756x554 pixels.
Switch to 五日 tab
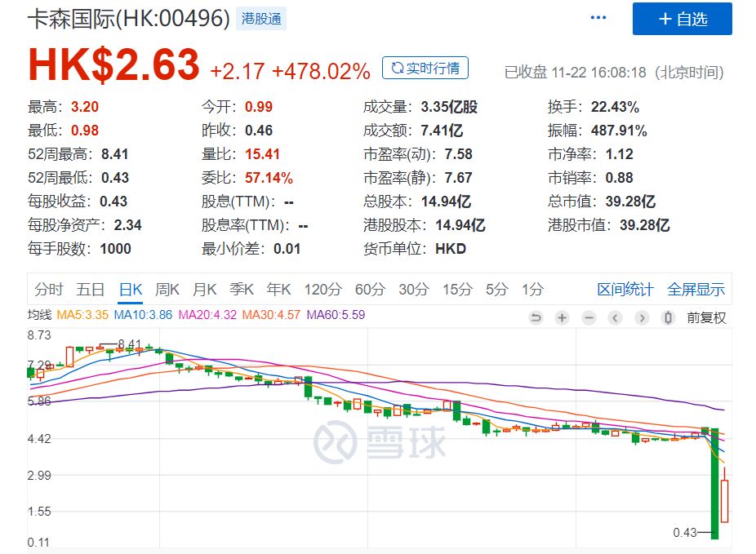pyautogui.click(x=90, y=290)
